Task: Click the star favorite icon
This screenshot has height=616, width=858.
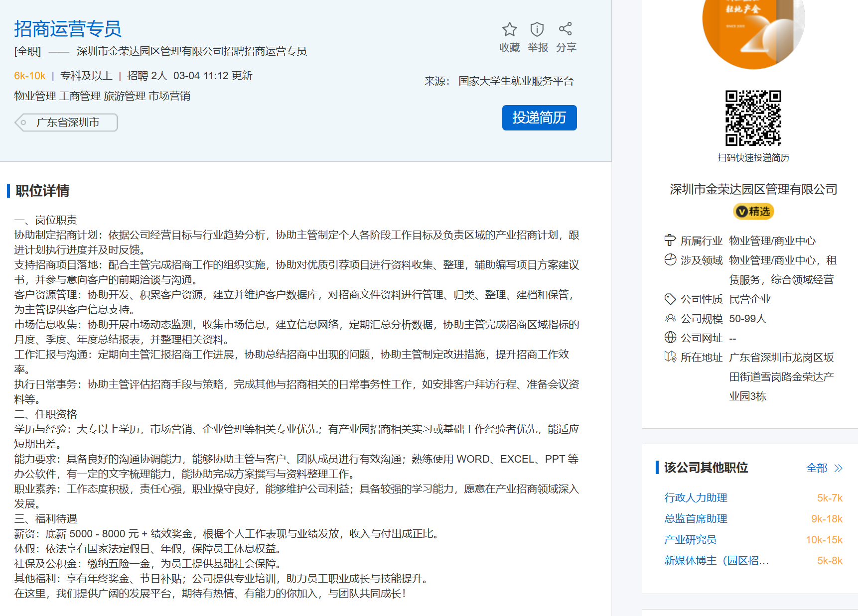Action: [x=509, y=30]
